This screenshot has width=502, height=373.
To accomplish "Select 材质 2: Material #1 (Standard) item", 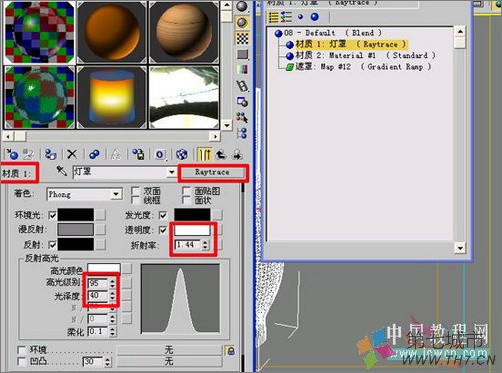I will coord(361,55).
